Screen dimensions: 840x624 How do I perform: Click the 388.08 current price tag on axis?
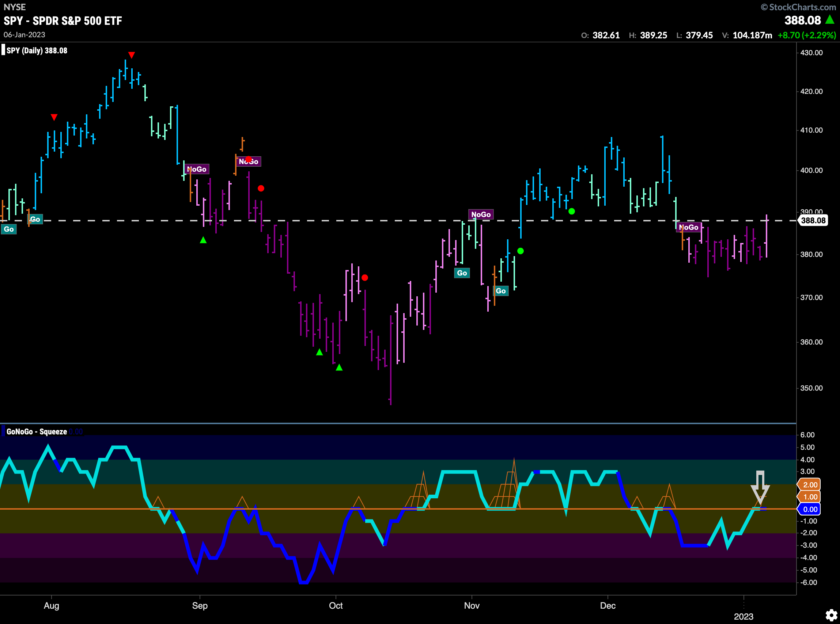coord(813,220)
